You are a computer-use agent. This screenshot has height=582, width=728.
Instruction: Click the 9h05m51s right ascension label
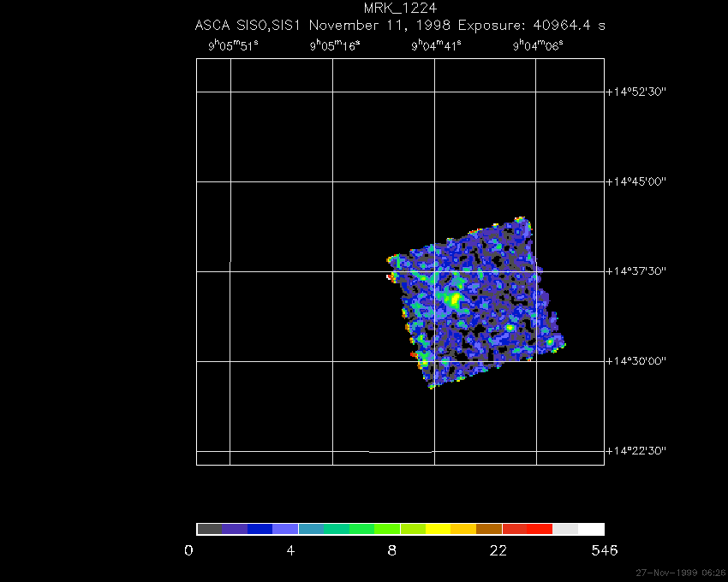(233, 45)
